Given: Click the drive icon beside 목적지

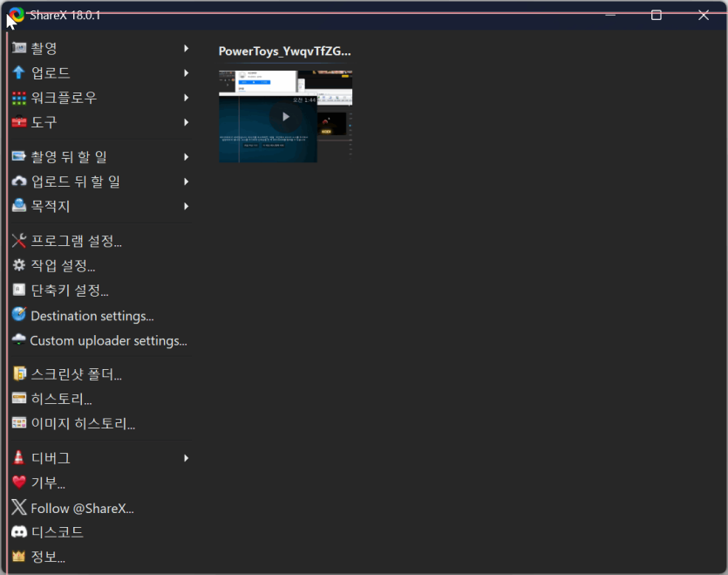Looking at the screenshot, I should [19, 205].
